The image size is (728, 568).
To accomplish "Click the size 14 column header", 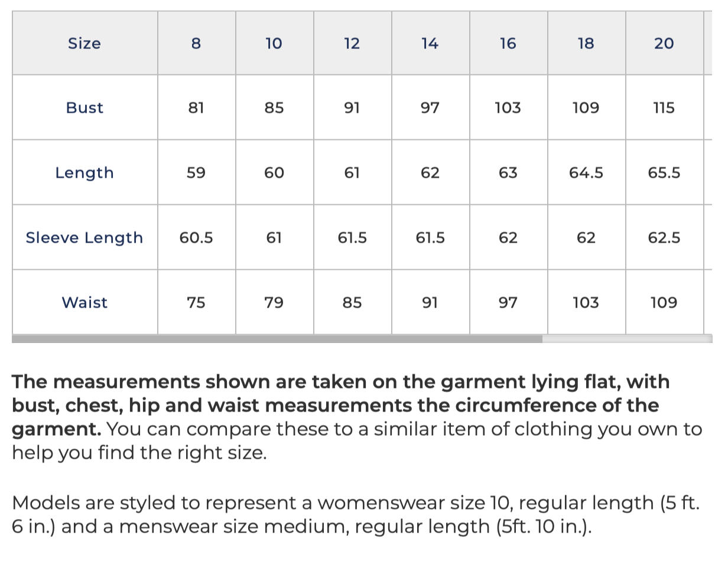I will [431, 43].
